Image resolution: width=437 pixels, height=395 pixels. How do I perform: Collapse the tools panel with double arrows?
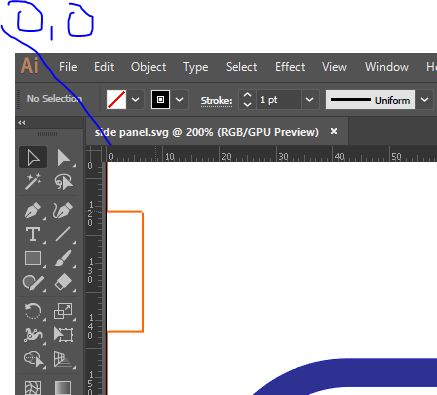point(22,123)
